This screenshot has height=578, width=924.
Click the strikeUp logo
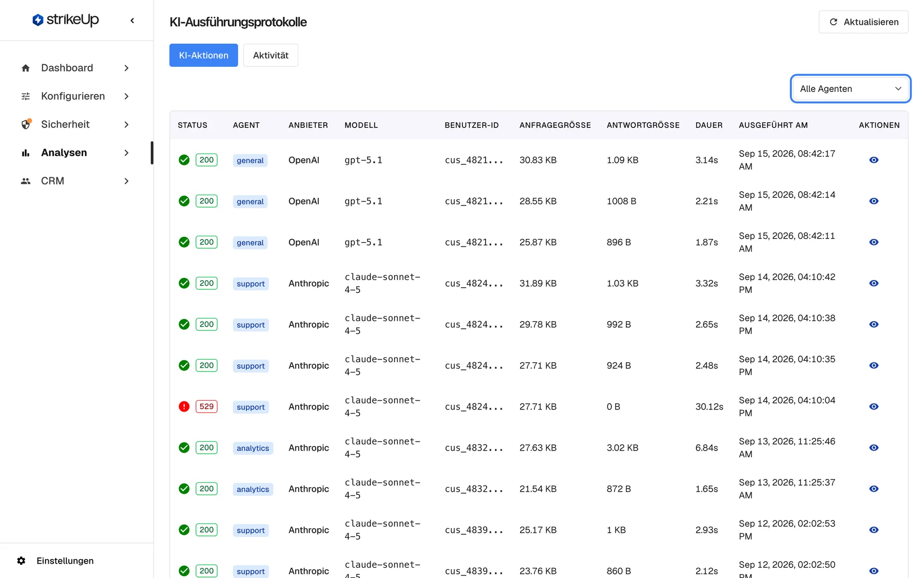click(x=65, y=20)
